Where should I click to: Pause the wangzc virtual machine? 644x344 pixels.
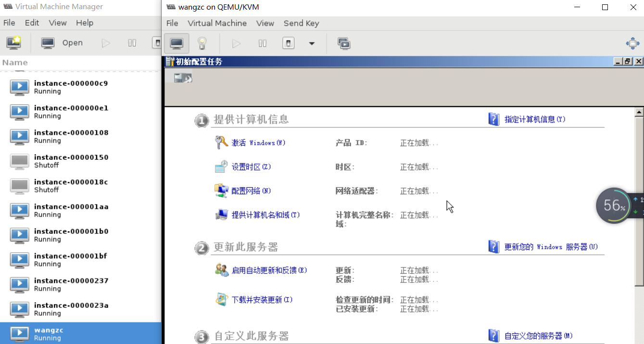262,43
